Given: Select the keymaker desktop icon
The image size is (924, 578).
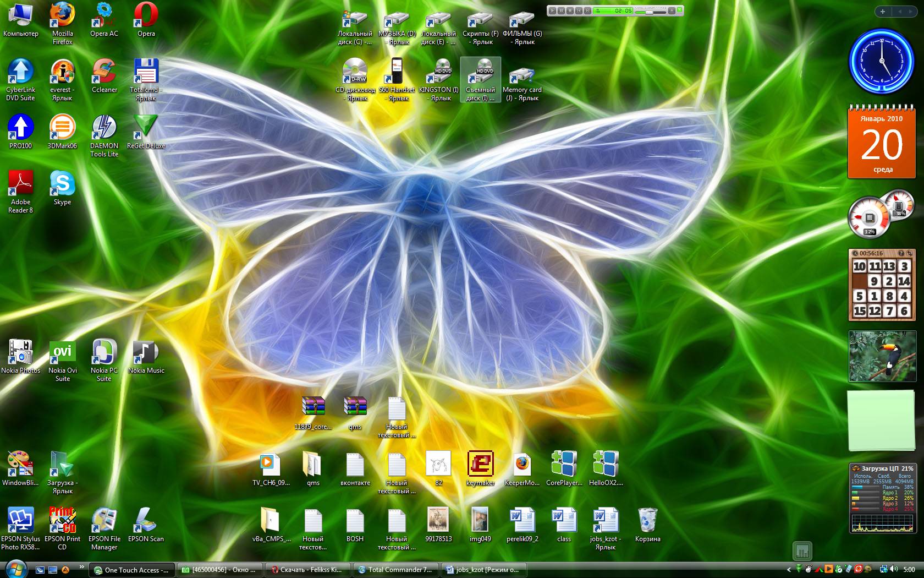Looking at the screenshot, I should pos(480,465).
